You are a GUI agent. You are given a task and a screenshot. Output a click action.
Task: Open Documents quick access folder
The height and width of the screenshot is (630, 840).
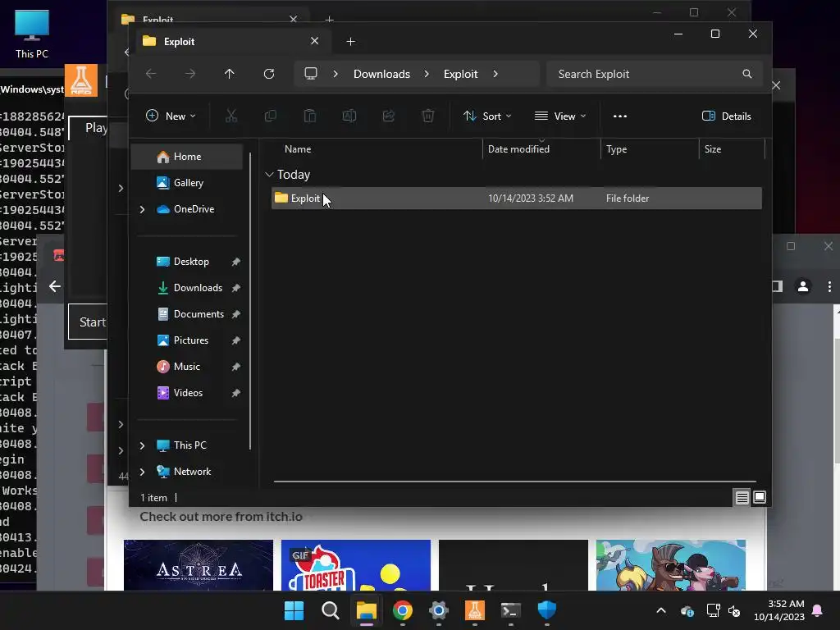pyautogui.click(x=190, y=314)
